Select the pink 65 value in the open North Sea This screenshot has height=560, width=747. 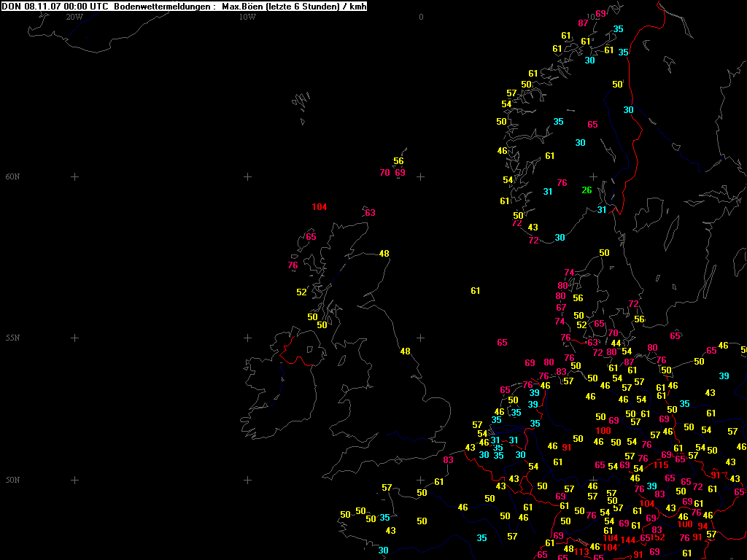pyautogui.click(x=502, y=343)
